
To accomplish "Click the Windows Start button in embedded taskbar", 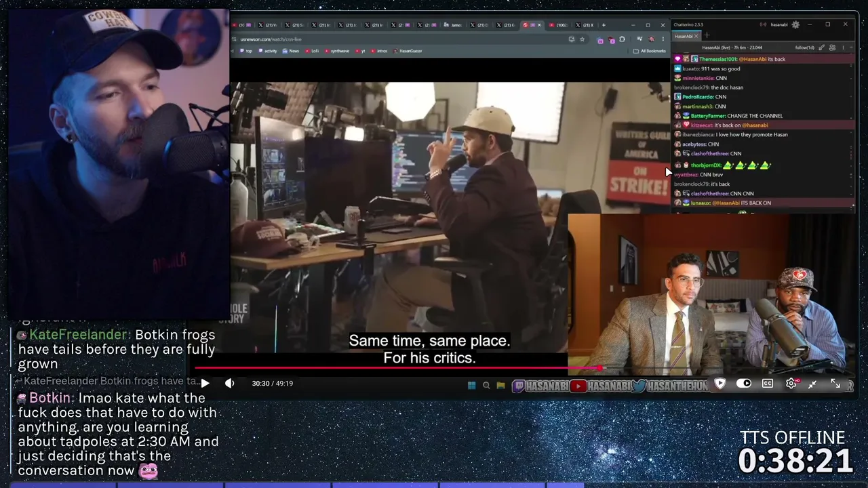I will coord(472,386).
